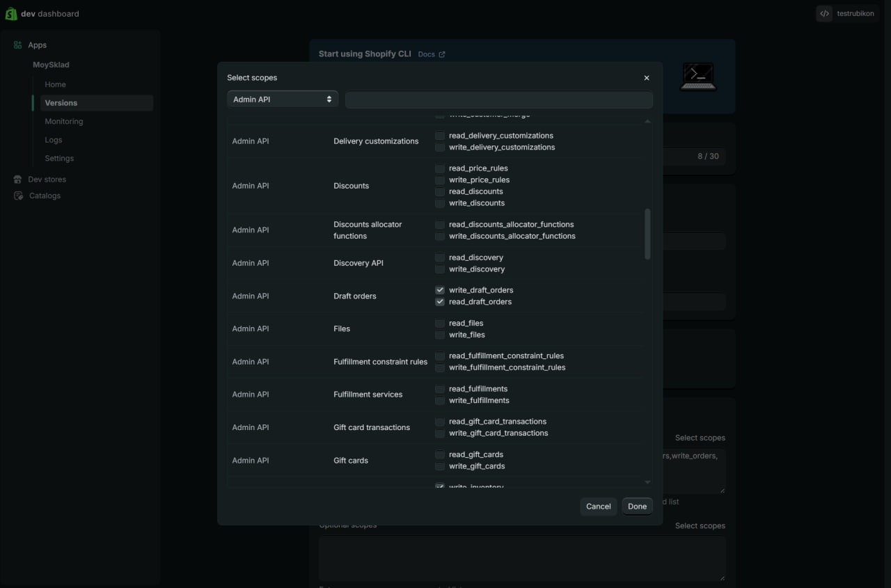Click the Gift card transactions label
Screen dimensions: 891x588
[372, 427]
